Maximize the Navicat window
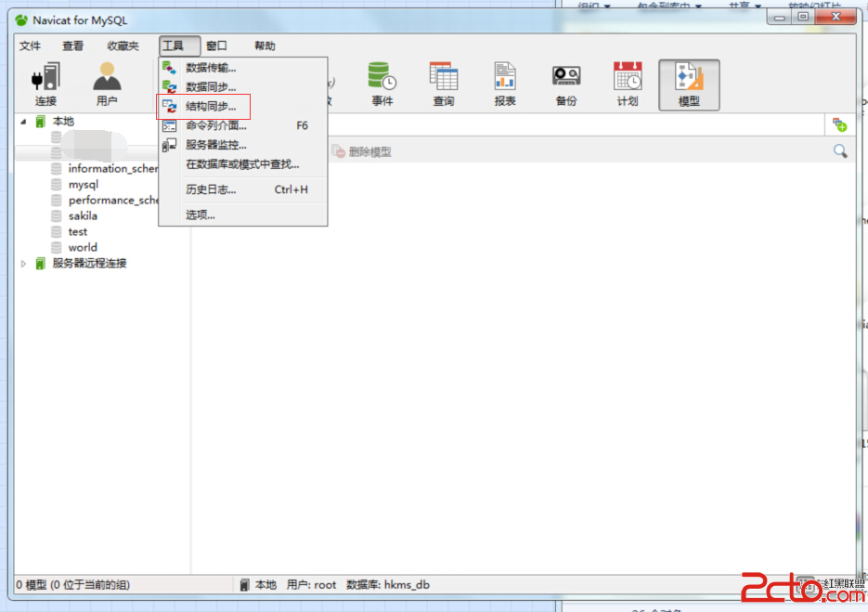This screenshot has width=868, height=612. pyautogui.click(x=803, y=17)
